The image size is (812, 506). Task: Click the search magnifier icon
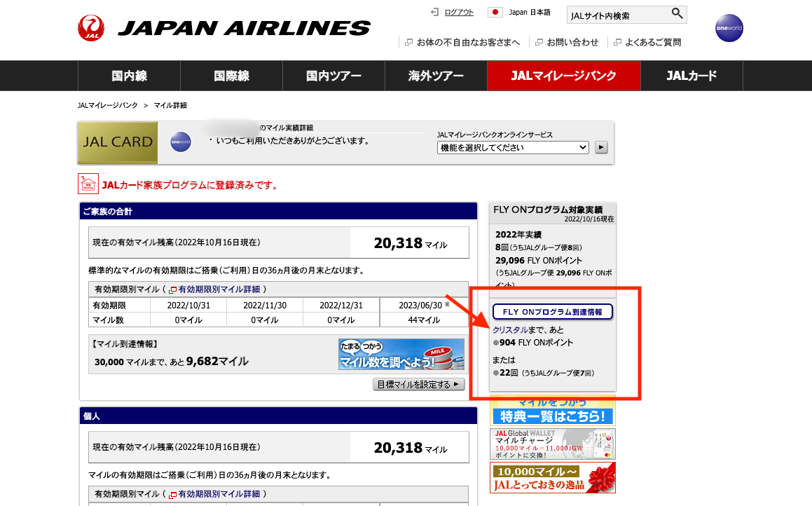tap(676, 14)
